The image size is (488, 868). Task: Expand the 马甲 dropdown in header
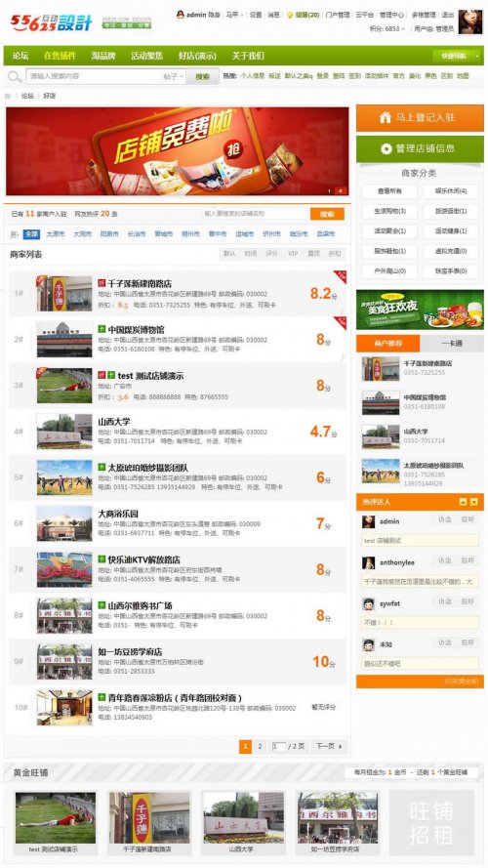click(234, 15)
